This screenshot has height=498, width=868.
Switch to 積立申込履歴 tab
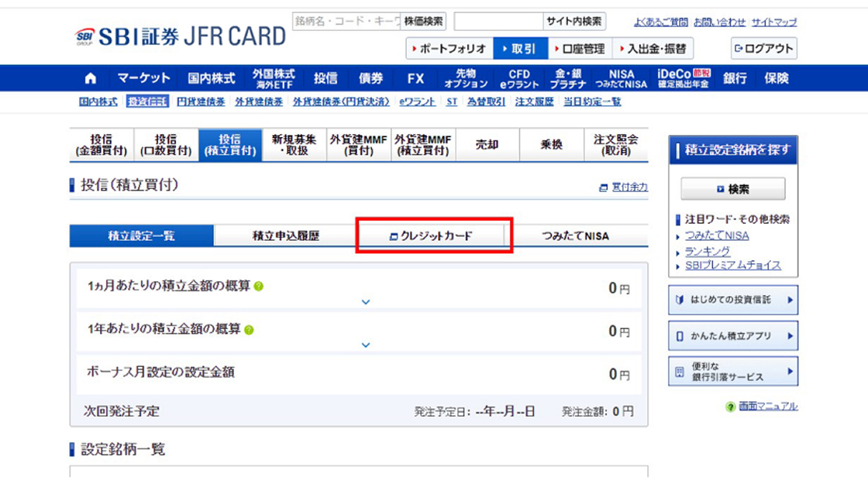(x=285, y=236)
